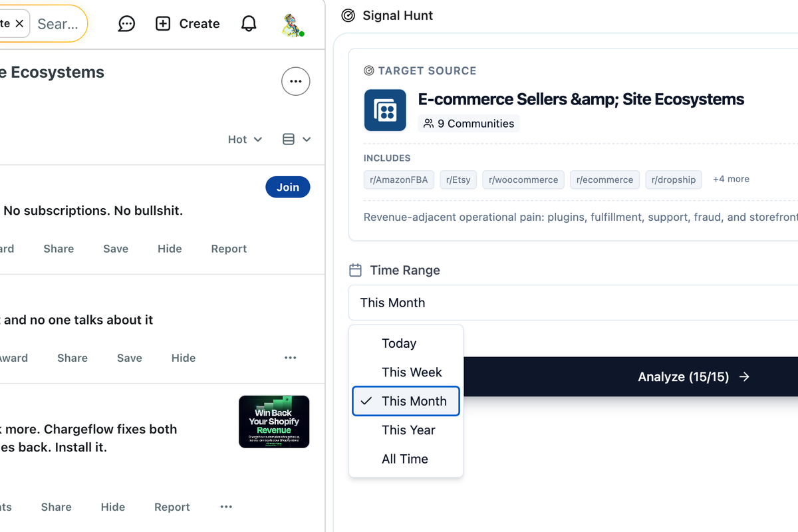Open more options on Chargeflow post
The width and height of the screenshot is (798, 532).
click(x=226, y=507)
